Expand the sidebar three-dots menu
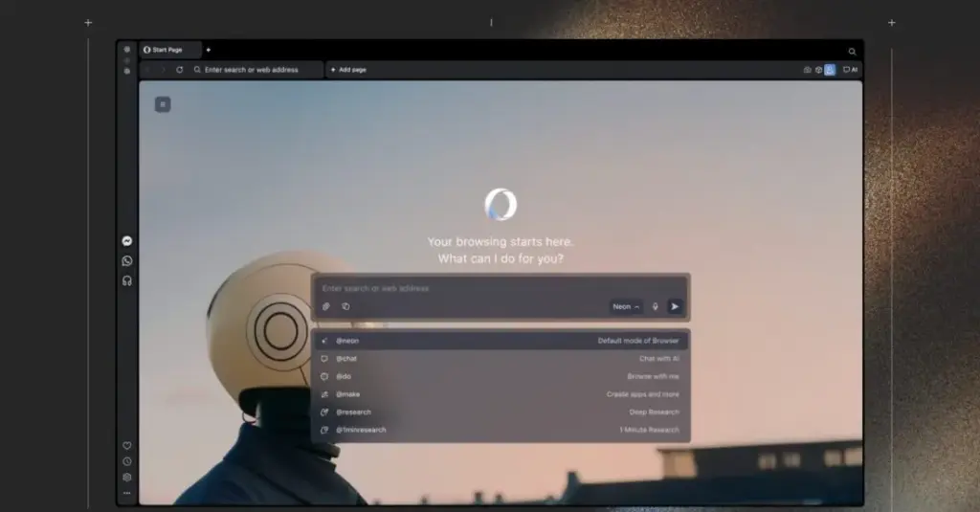 [x=127, y=493]
